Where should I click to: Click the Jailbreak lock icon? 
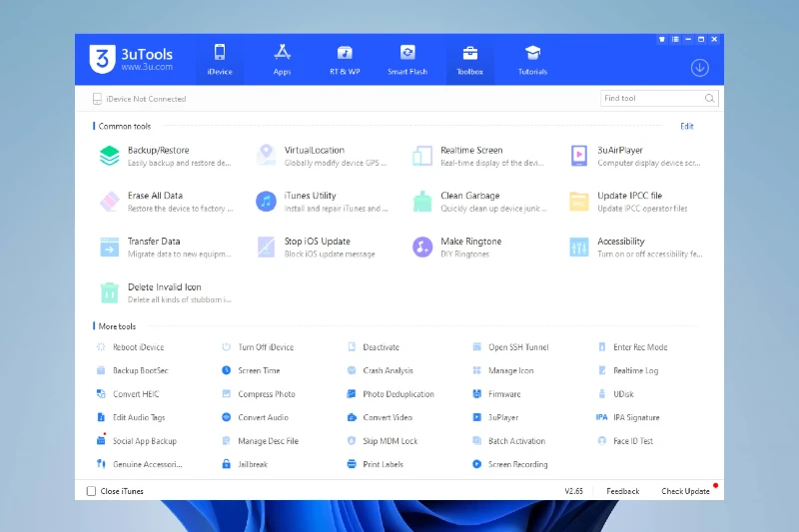pyautogui.click(x=227, y=464)
